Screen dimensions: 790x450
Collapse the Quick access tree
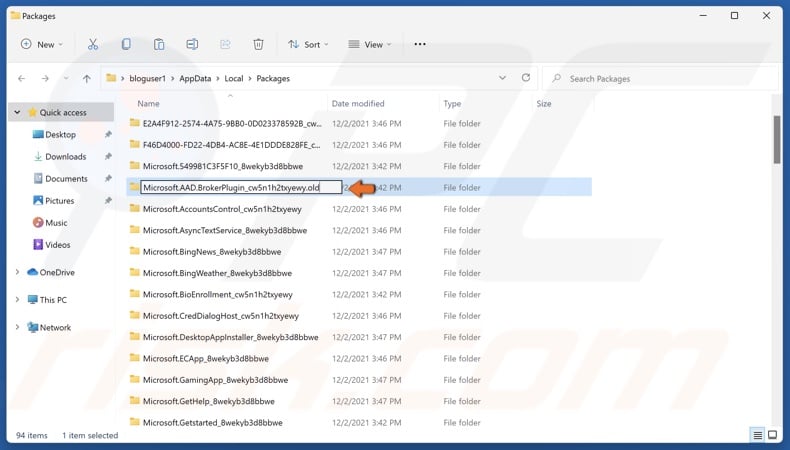click(x=17, y=112)
